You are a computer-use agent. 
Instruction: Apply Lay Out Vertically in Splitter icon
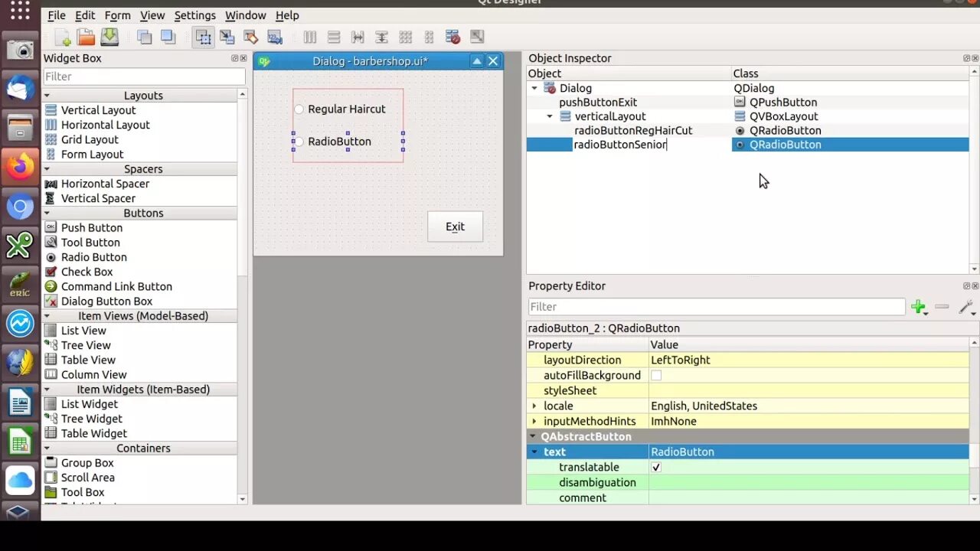[x=381, y=37]
